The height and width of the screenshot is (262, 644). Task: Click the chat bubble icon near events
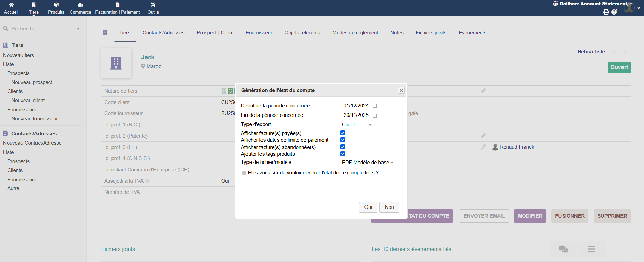click(563, 249)
